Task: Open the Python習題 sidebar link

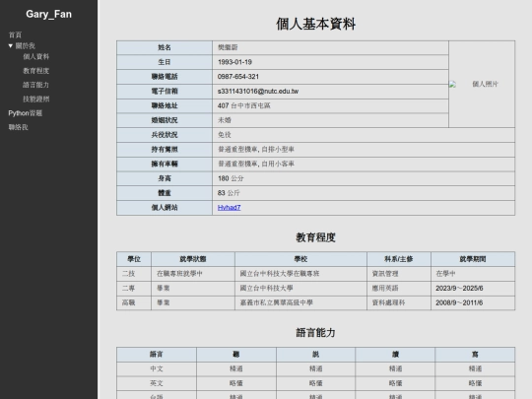Action: (25, 113)
